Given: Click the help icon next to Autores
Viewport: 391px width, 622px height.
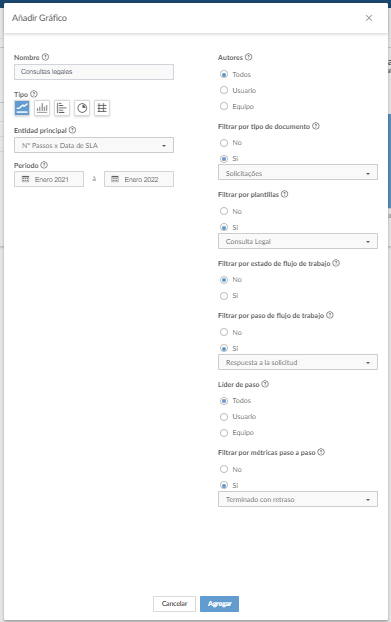Looking at the screenshot, I should [248, 57].
